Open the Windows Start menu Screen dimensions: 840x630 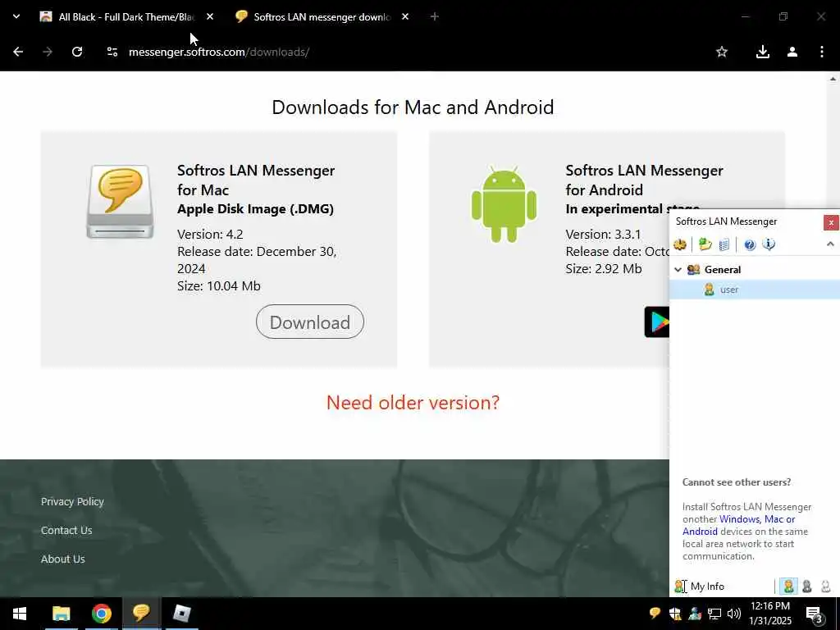(x=20, y=614)
